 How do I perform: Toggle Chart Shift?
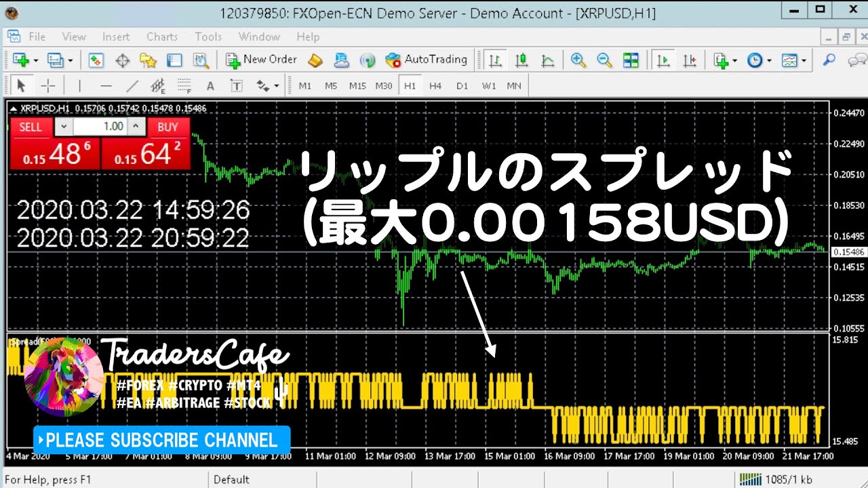690,60
